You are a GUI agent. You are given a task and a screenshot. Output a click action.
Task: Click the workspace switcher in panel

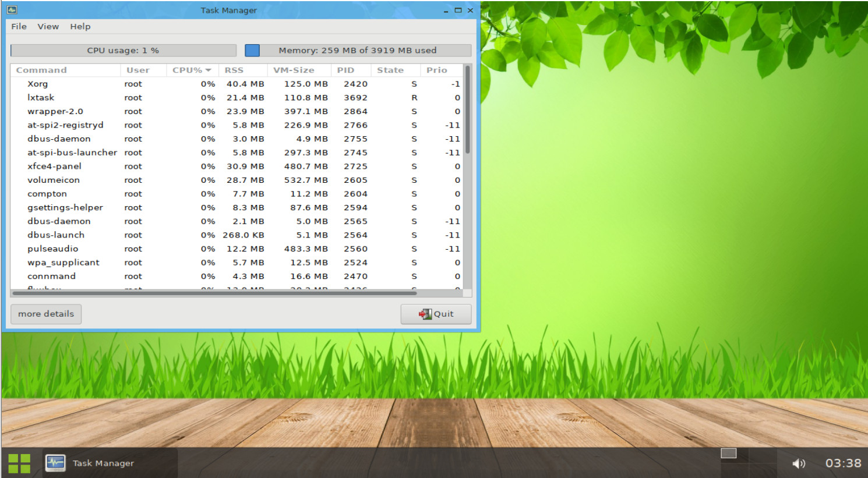pyautogui.click(x=748, y=462)
